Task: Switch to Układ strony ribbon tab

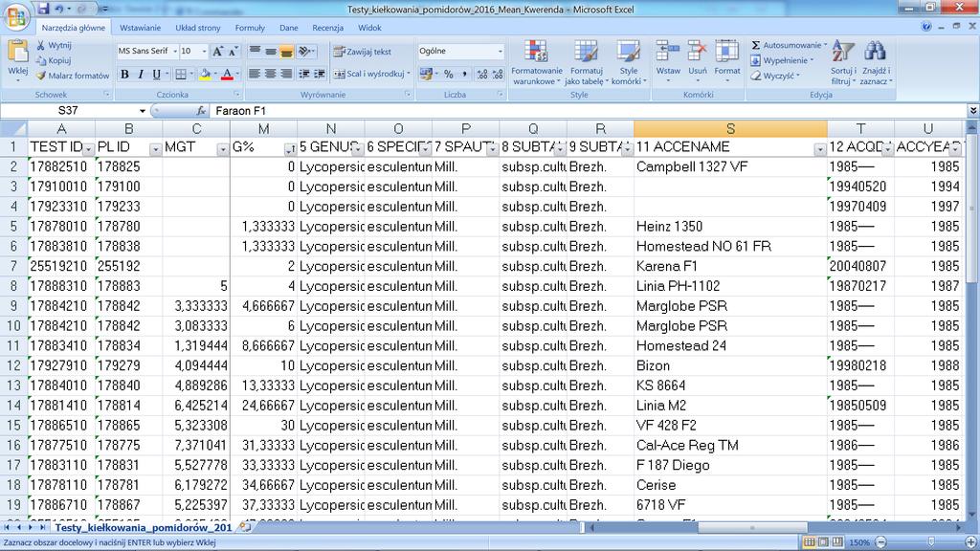Action: 197,28
